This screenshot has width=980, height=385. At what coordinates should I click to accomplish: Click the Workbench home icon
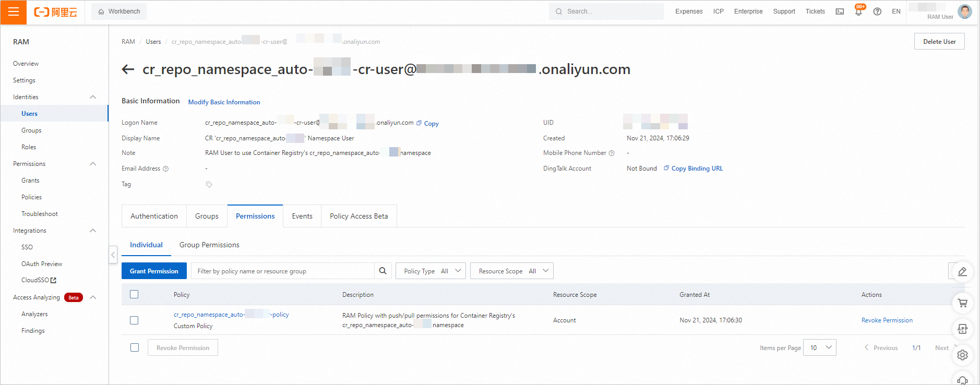pyautogui.click(x=101, y=11)
